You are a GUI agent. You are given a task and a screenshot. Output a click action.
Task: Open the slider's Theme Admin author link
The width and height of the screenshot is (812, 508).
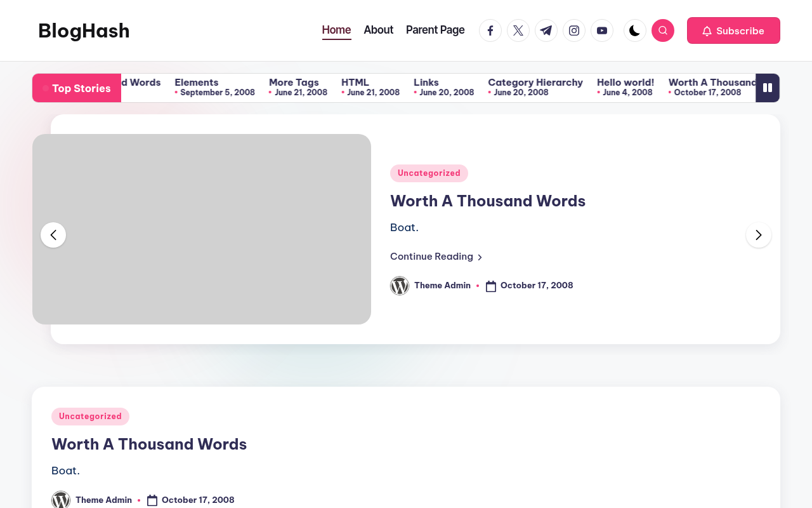[442, 286]
